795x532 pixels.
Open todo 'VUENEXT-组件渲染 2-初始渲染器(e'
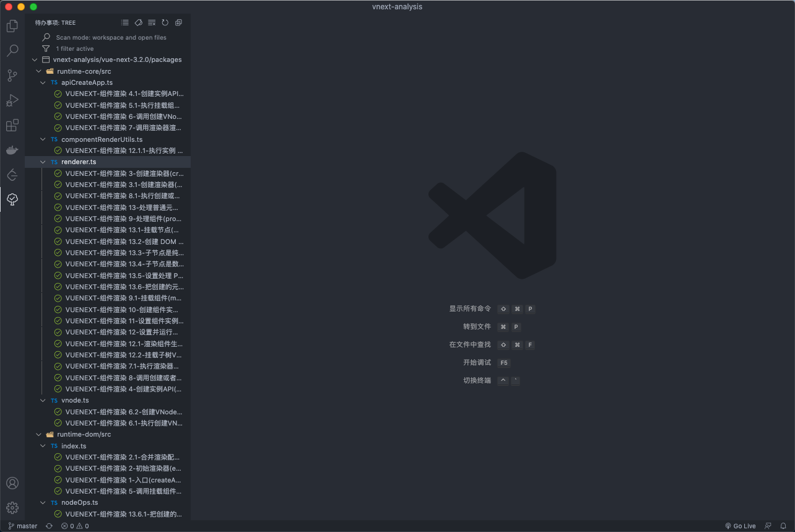pos(108,468)
